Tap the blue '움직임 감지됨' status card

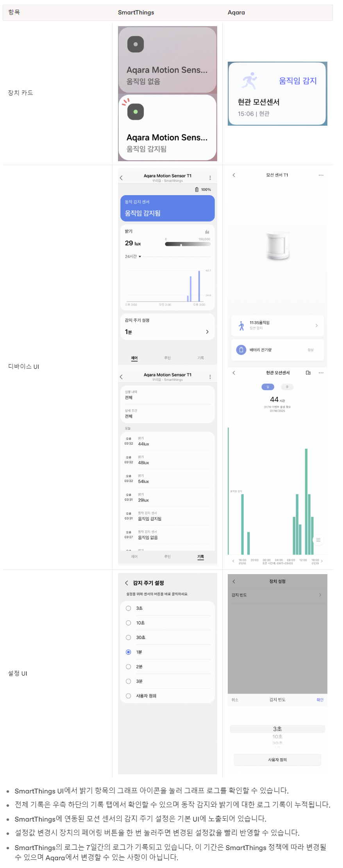(x=167, y=208)
